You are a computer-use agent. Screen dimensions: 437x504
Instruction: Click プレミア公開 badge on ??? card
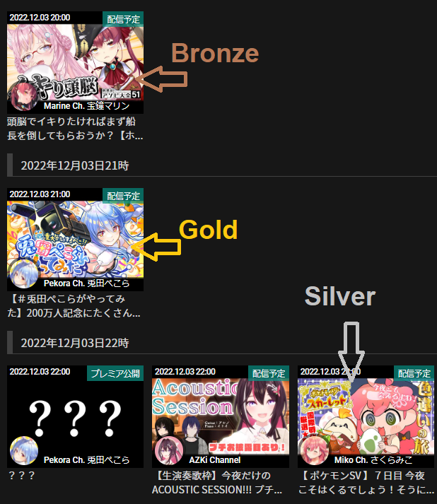coord(115,373)
